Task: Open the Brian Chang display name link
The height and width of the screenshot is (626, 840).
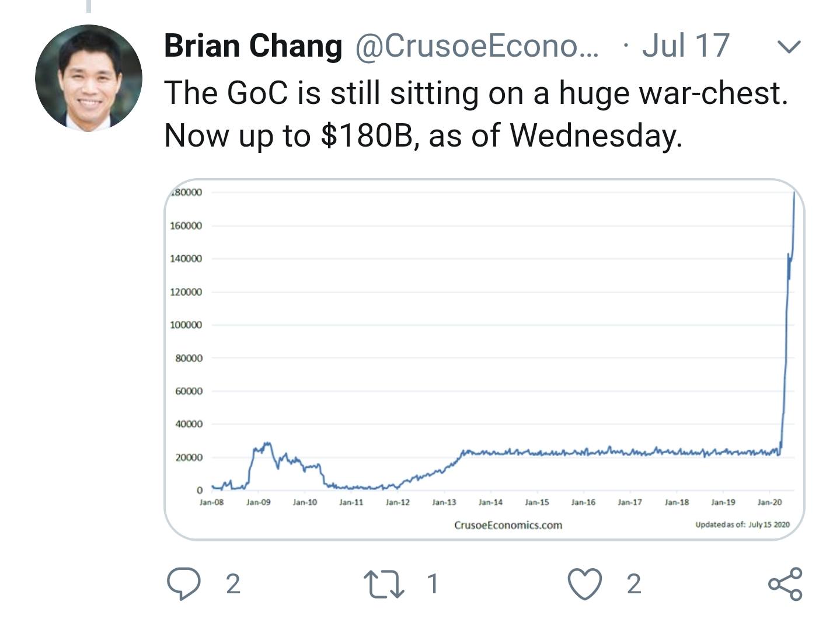Action: [253, 46]
